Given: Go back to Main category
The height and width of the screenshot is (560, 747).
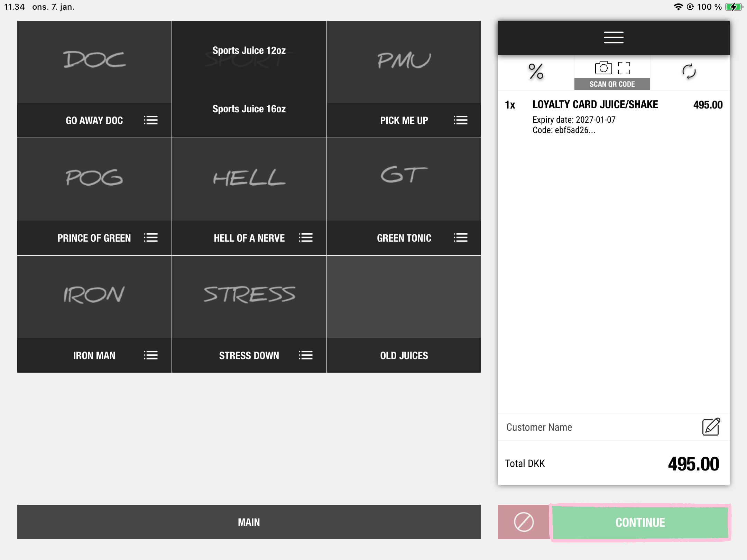Looking at the screenshot, I should 249,522.
